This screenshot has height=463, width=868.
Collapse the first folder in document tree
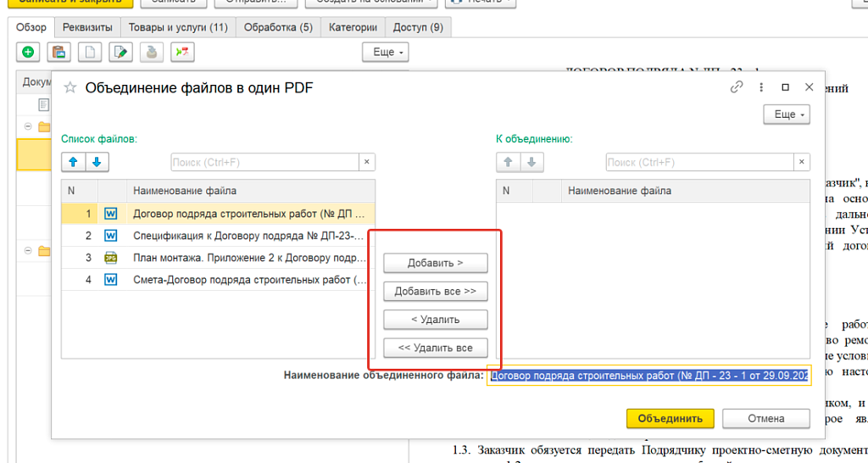click(28, 127)
